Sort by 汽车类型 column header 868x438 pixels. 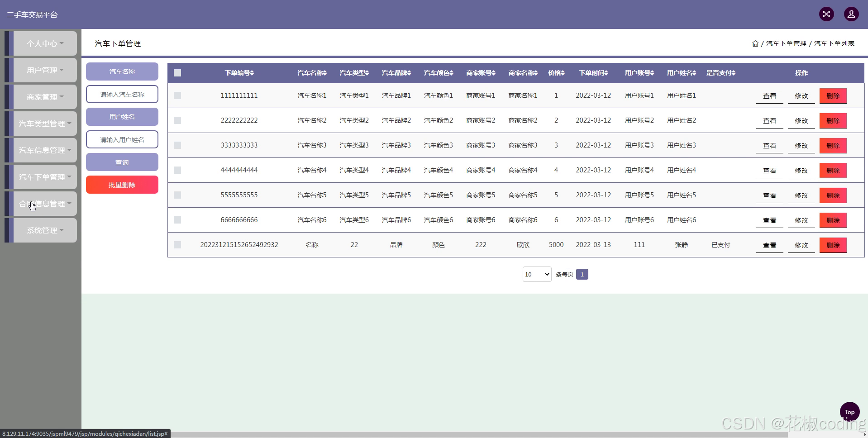354,73
